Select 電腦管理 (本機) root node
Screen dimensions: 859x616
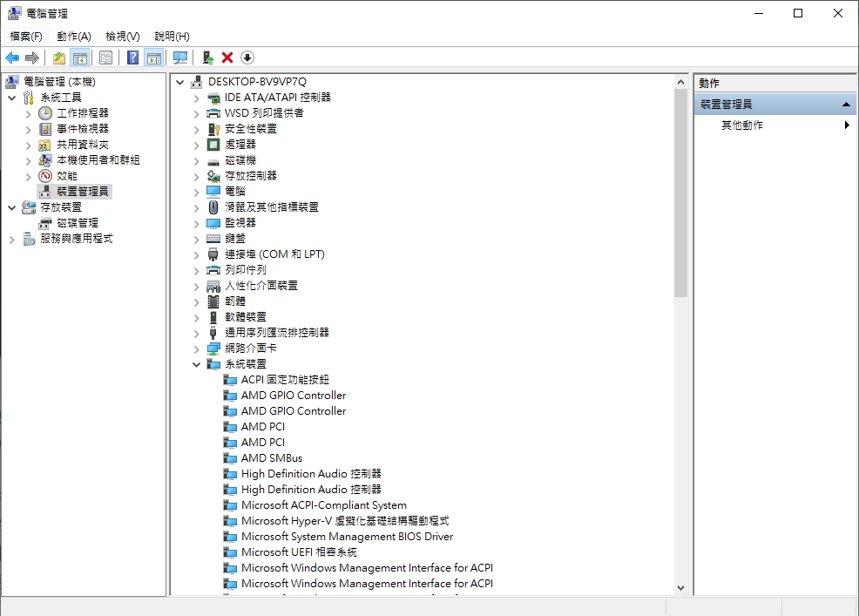[60, 82]
